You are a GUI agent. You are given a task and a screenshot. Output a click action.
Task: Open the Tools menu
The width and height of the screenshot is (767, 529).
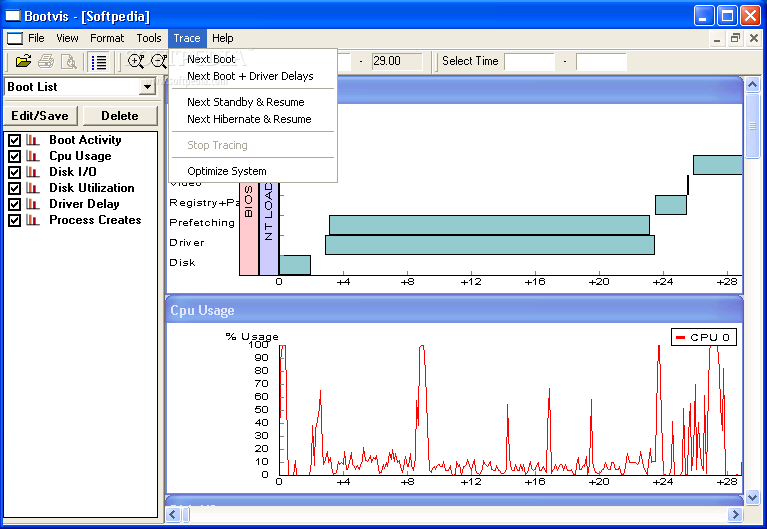coord(149,38)
